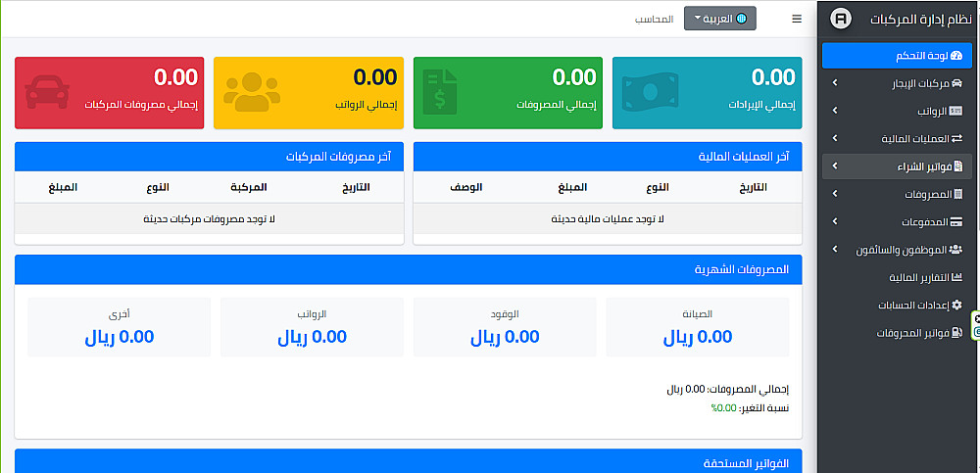Click the gas pump icon beside فواتير المحروقات
This screenshot has height=473, width=980.
point(956,333)
